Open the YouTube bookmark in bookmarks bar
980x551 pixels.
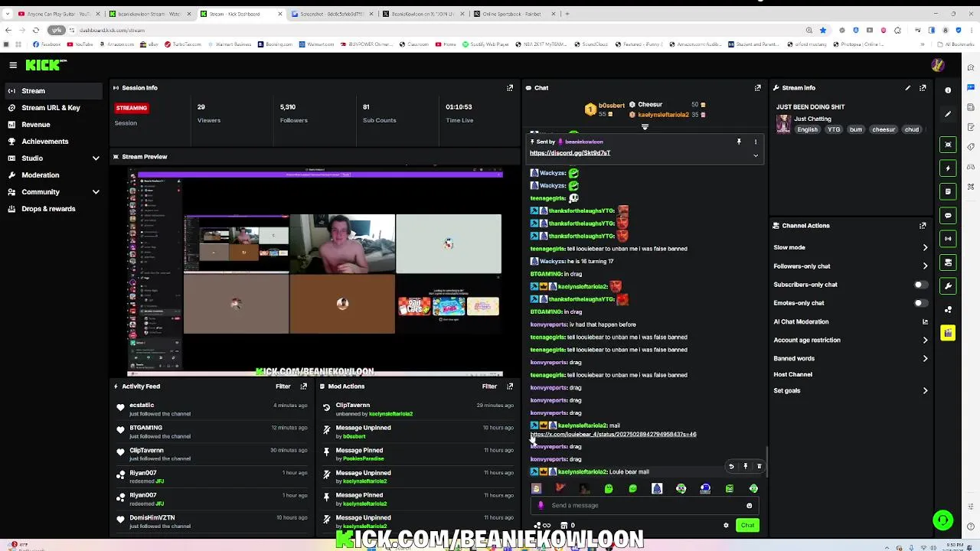point(80,44)
